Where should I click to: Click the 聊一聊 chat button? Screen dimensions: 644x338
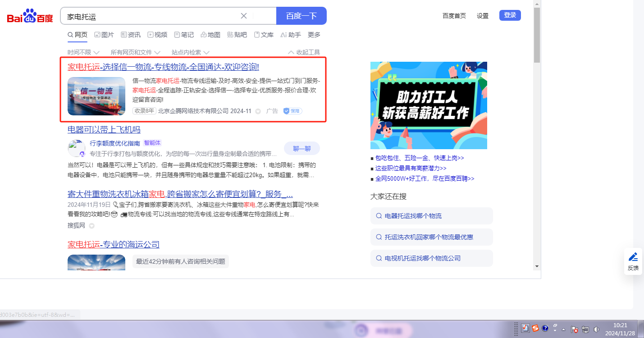[302, 148]
